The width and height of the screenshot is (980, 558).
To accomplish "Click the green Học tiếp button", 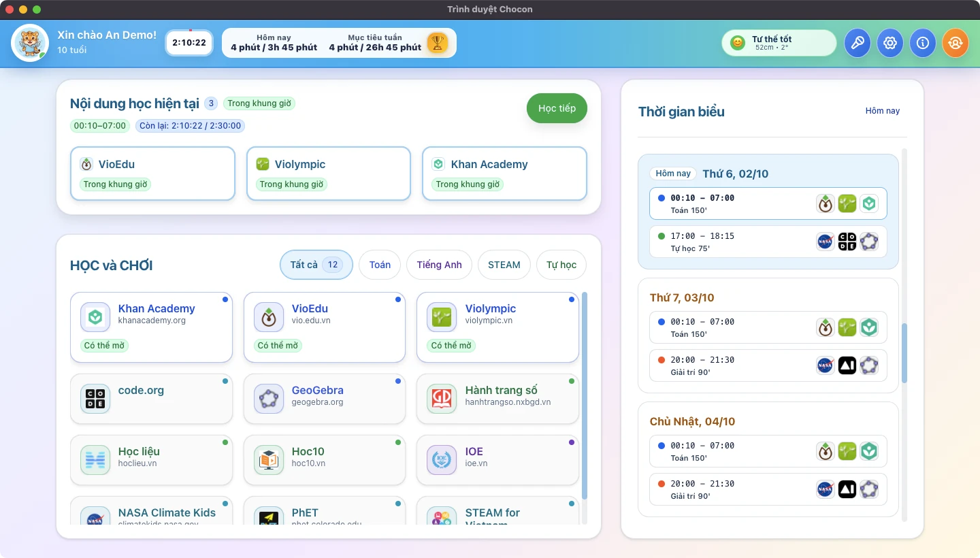I will point(557,108).
